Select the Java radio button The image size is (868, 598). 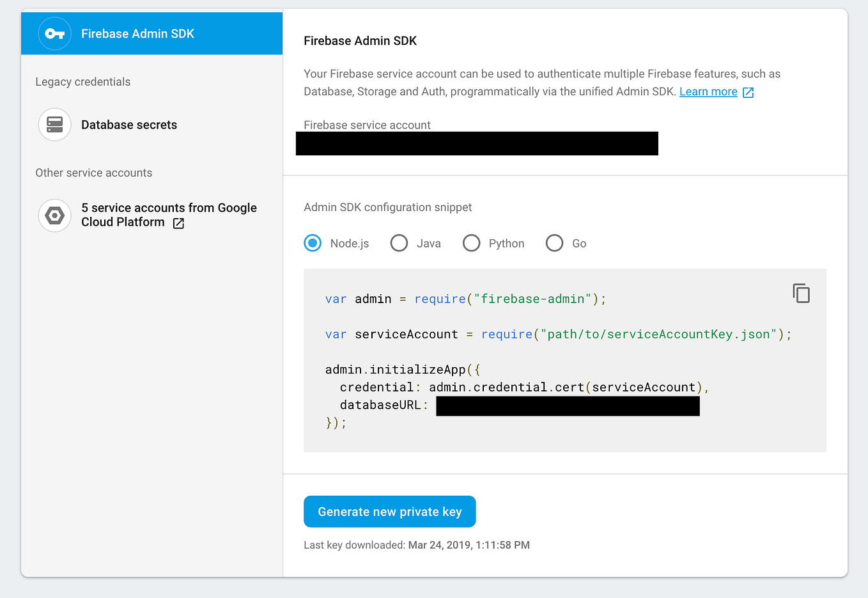[399, 243]
